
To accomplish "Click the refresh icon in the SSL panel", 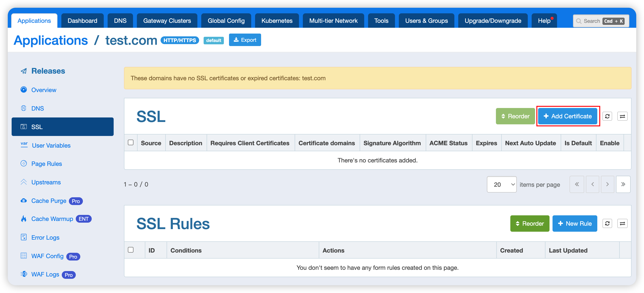I will pyautogui.click(x=607, y=116).
